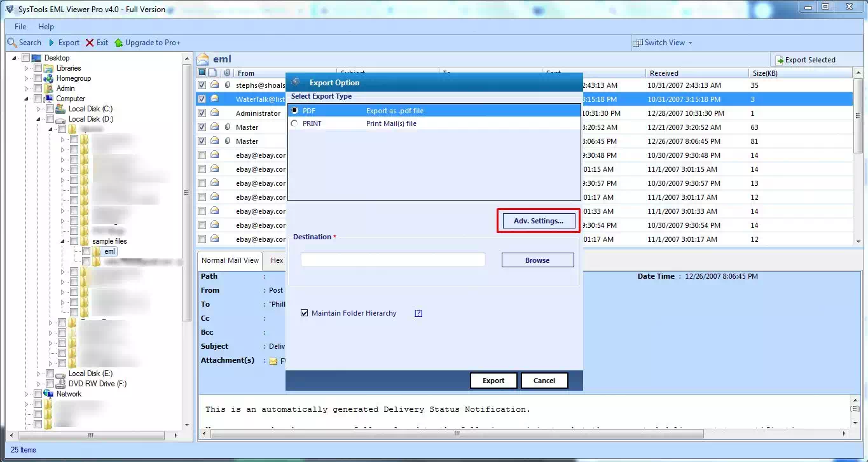Viewport: 868px width, 462px height.
Task: Click the Export button in dialog
Action: tap(493, 381)
